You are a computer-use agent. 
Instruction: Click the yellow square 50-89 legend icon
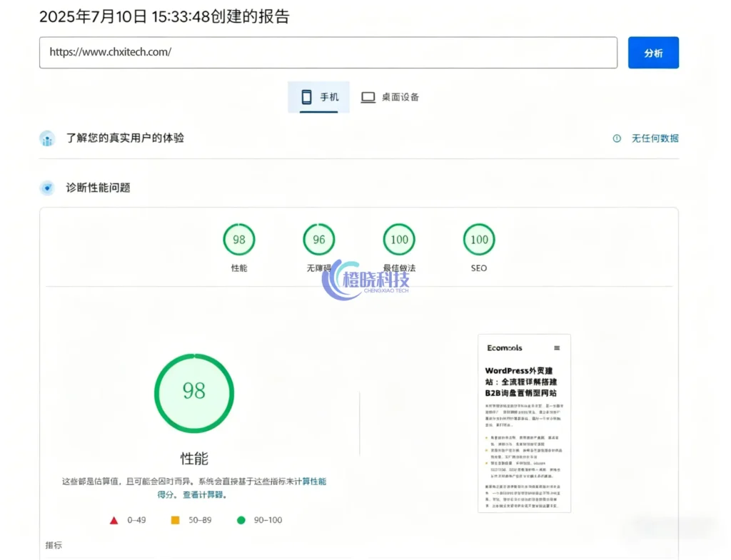[175, 520]
